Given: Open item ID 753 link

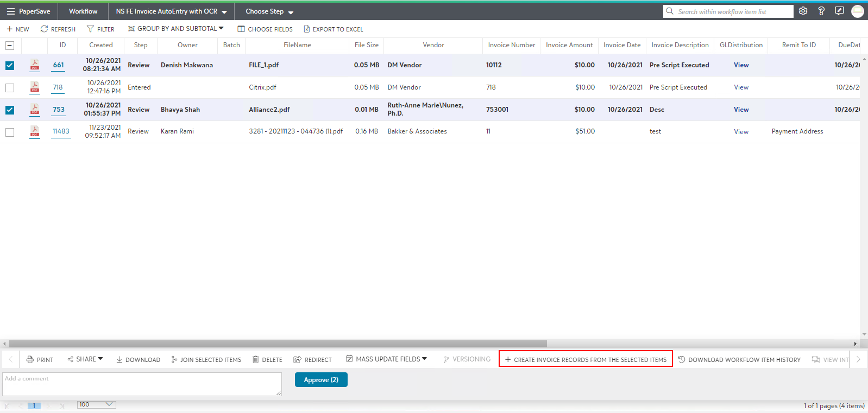Looking at the screenshot, I should pyautogui.click(x=59, y=110).
